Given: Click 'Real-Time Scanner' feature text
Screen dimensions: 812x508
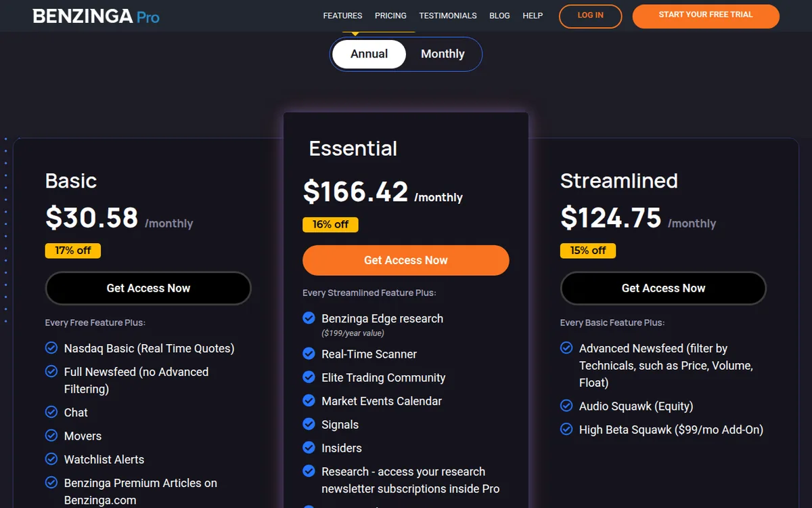Looking at the screenshot, I should [369, 354].
